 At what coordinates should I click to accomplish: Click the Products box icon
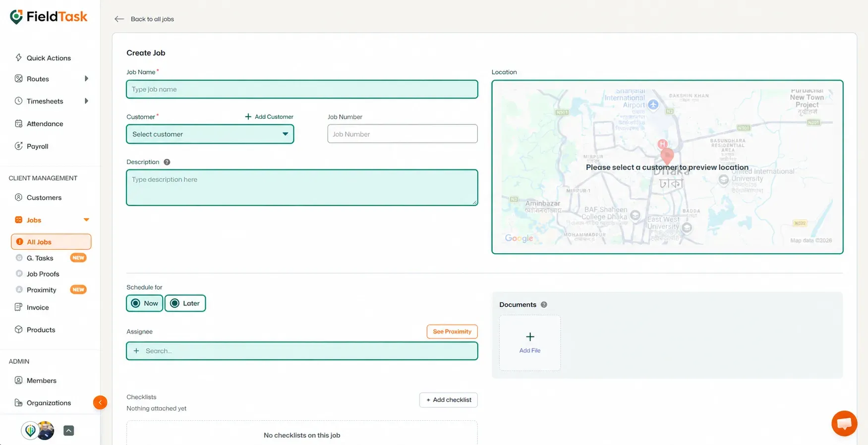point(18,330)
